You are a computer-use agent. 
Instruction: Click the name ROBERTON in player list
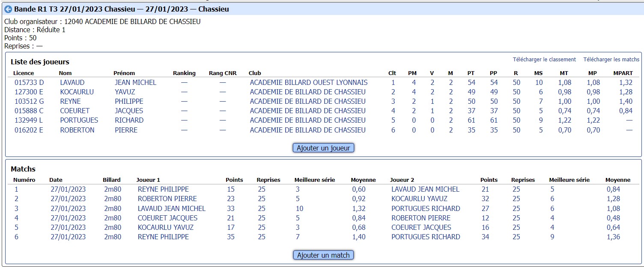(77, 130)
